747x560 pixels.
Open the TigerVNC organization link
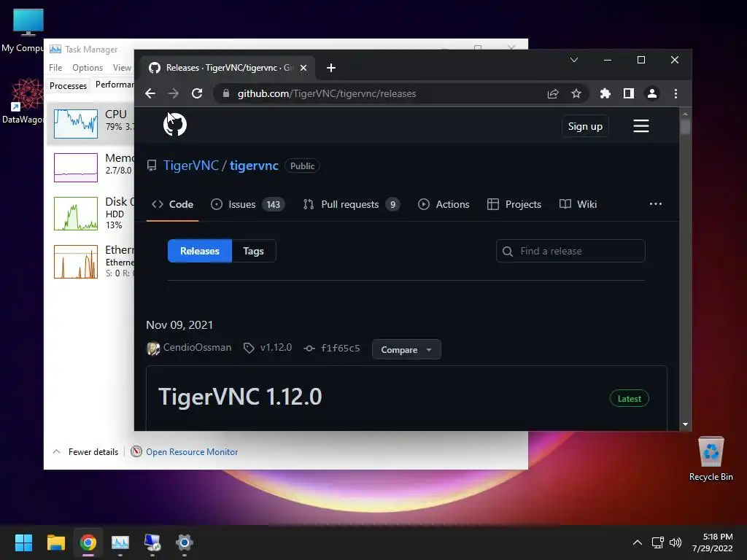point(190,166)
